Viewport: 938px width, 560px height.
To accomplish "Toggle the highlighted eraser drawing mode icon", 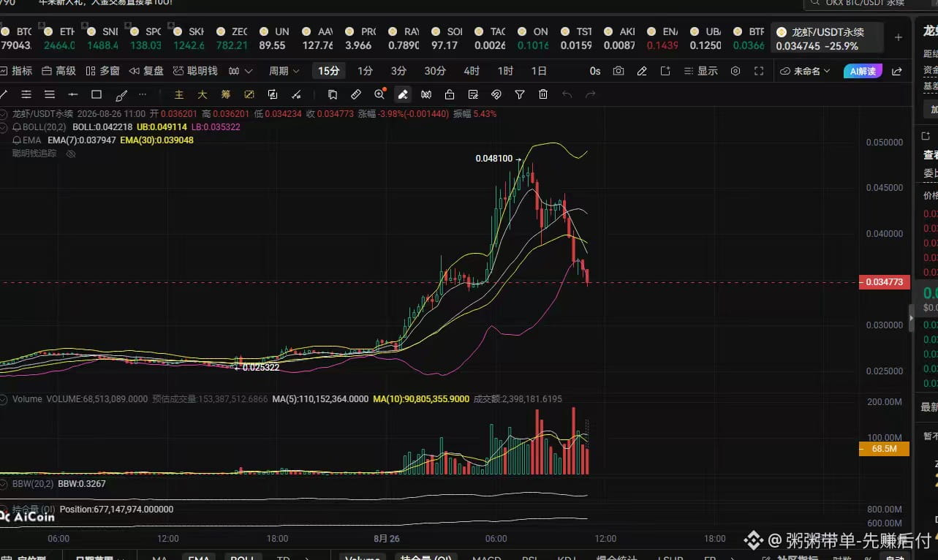I will pos(402,94).
